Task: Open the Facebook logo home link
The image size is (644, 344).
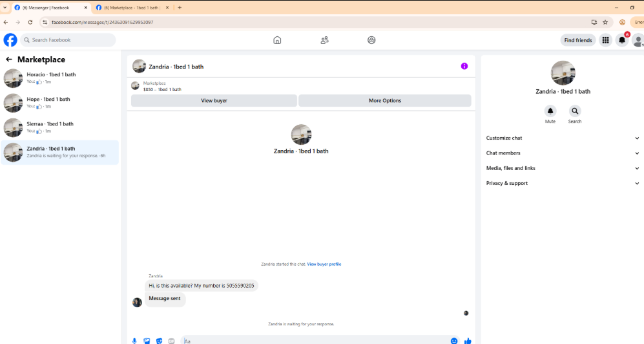Action: coord(10,40)
